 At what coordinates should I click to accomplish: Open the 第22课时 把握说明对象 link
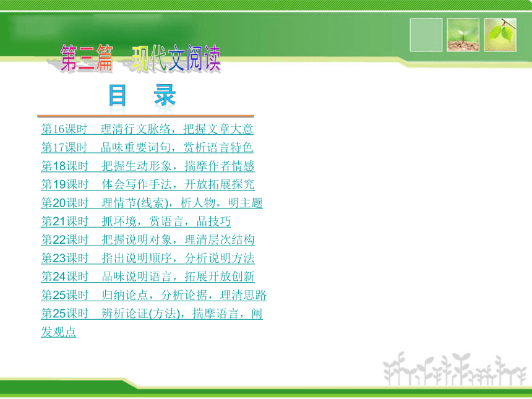pyautogui.click(x=148, y=239)
